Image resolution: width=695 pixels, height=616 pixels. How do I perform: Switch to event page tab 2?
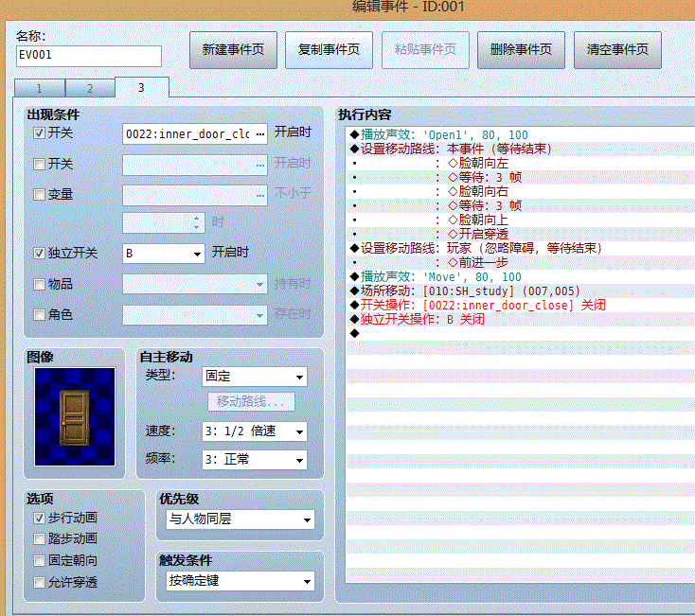point(90,88)
